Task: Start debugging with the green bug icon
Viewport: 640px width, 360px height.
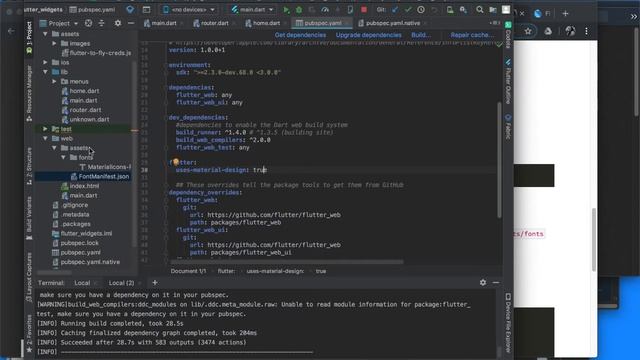Action: point(299,9)
